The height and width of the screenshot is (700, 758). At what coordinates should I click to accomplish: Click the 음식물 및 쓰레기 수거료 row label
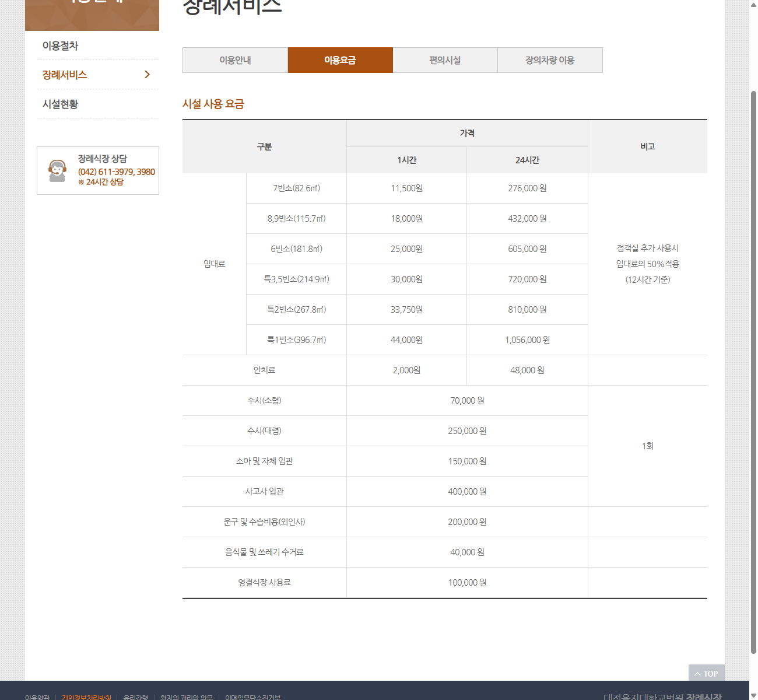264,552
